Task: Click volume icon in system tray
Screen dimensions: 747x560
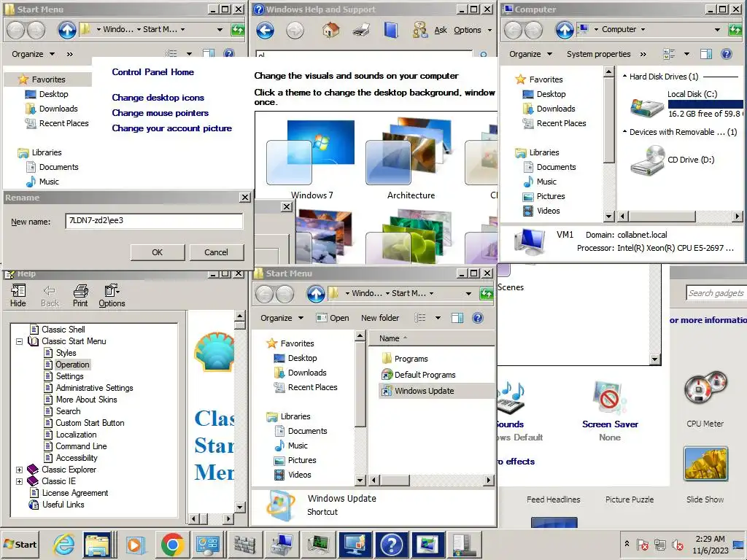Action: [x=677, y=544]
